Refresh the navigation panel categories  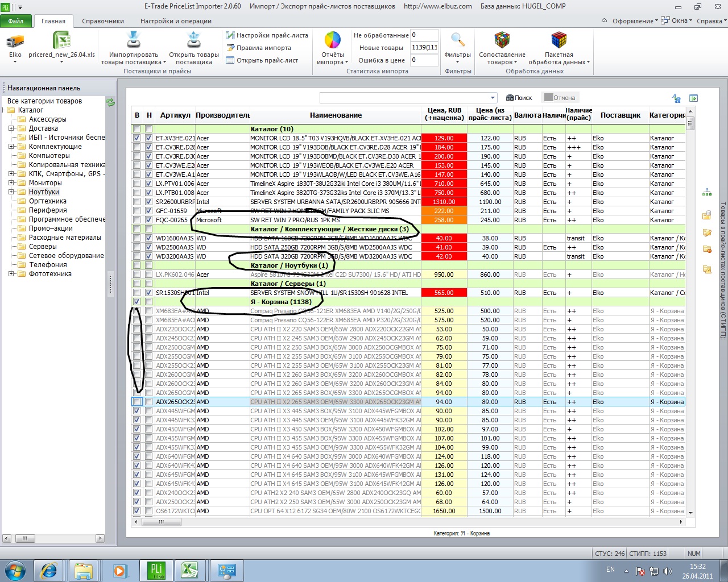point(110,102)
